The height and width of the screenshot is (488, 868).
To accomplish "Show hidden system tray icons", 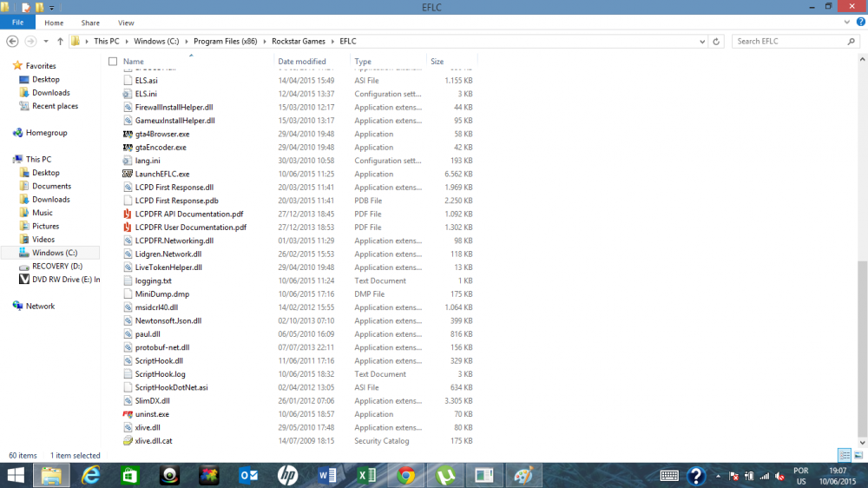I will point(718,476).
